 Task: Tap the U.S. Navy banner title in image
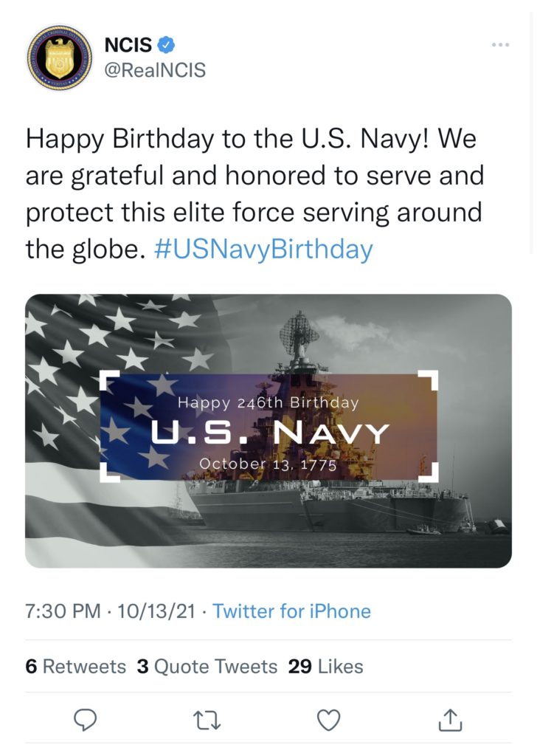pos(270,433)
